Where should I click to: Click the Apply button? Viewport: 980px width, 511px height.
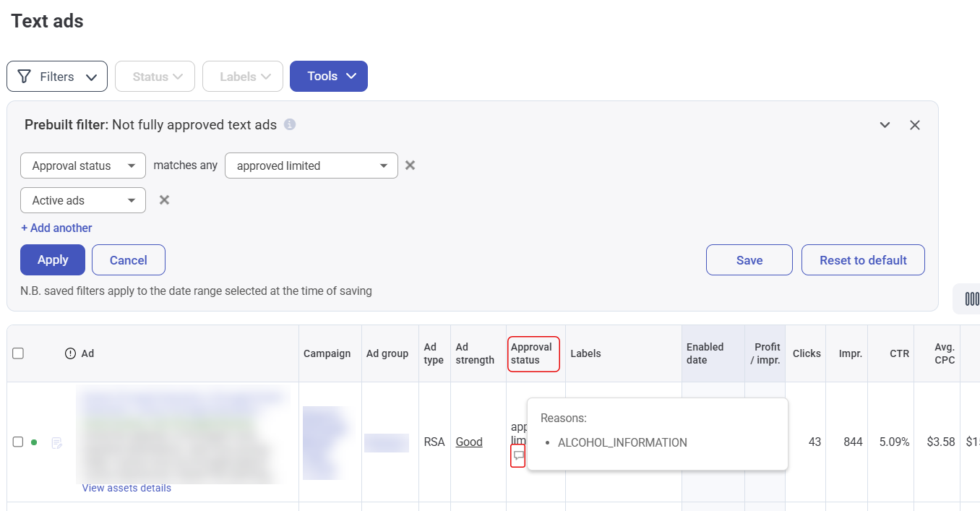pyautogui.click(x=53, y=260)
